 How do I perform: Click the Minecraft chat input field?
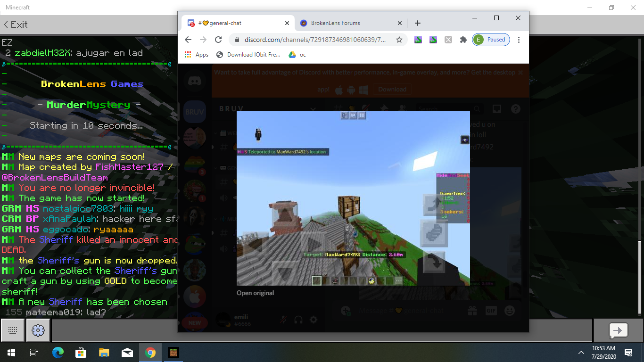point(321,330)
